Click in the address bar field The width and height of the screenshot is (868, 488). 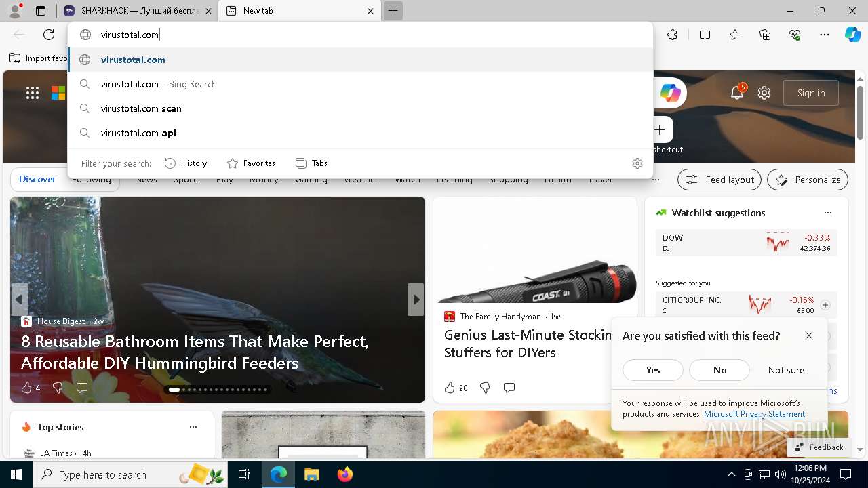click(x=361, y=35)
